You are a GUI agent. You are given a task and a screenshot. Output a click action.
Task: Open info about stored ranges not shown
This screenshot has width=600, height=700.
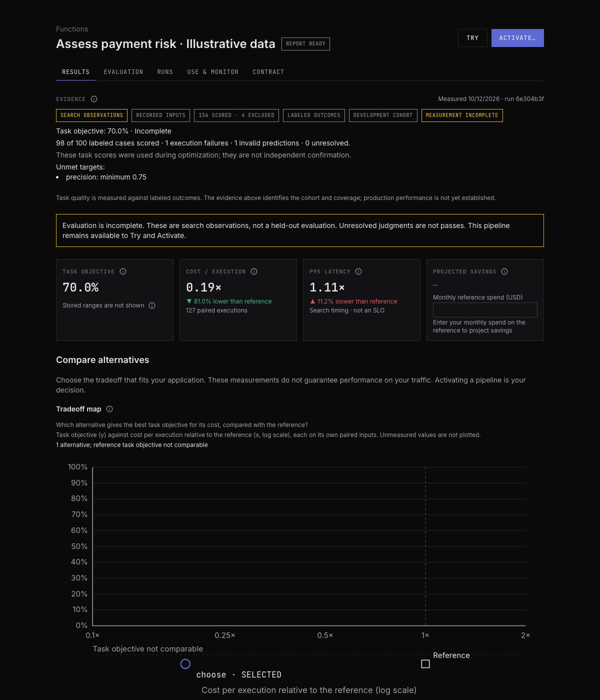152,305
